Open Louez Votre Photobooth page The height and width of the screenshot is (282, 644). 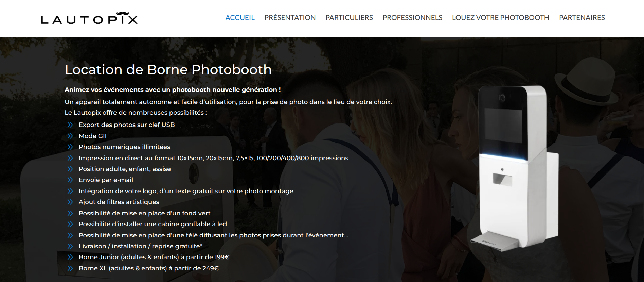pyautogui.click(x=501, y=18)
